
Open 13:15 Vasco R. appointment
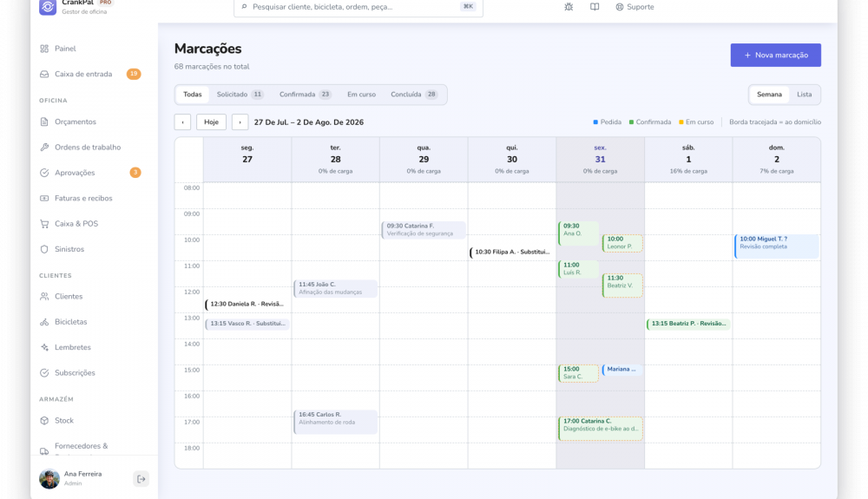pyautogui.click(x=247, y=324)
